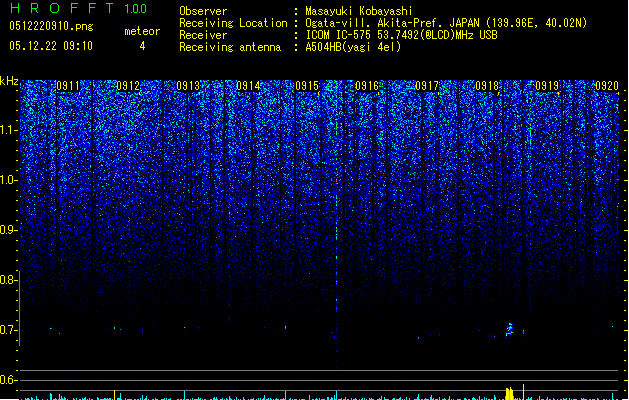Click the 0912 time marker

[128, 86]
